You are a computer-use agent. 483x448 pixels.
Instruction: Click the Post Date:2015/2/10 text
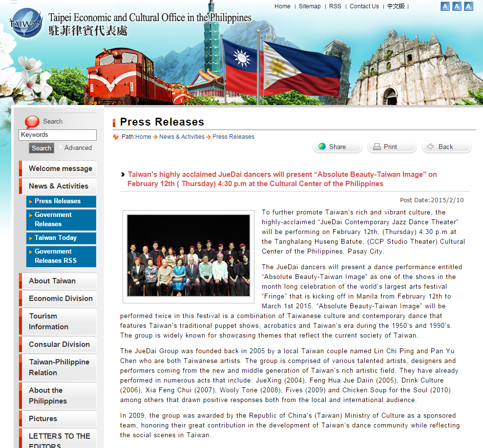pyautogui.click(x=432, y=200)
